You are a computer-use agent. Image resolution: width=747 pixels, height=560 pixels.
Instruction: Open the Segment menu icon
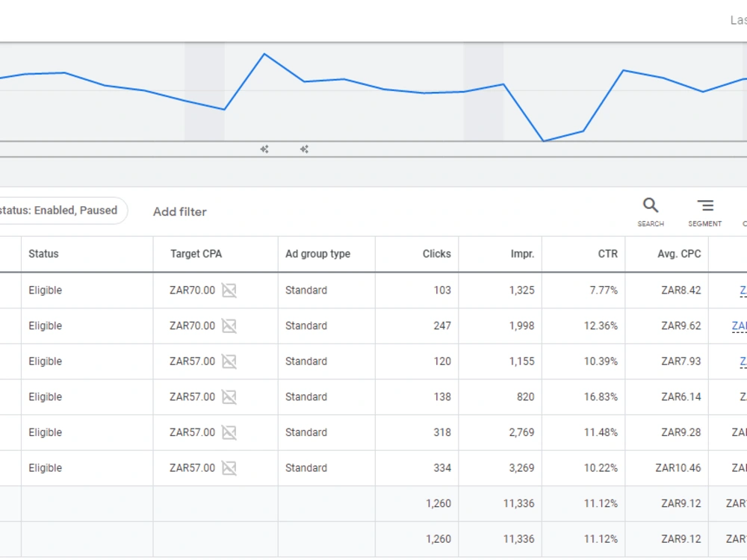(704, 212)
